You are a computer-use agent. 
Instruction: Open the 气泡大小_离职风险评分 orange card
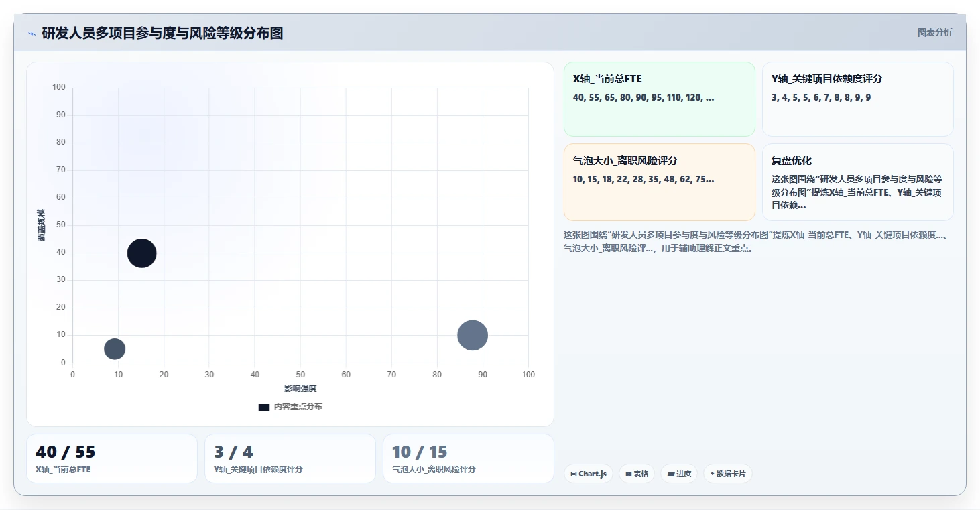[x=660, y=182]
